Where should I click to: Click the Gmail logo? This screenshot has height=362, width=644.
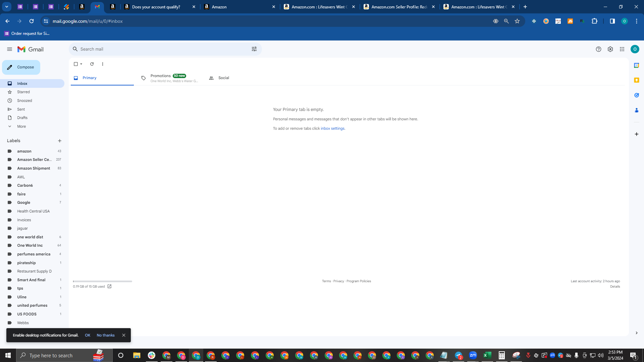31,49
